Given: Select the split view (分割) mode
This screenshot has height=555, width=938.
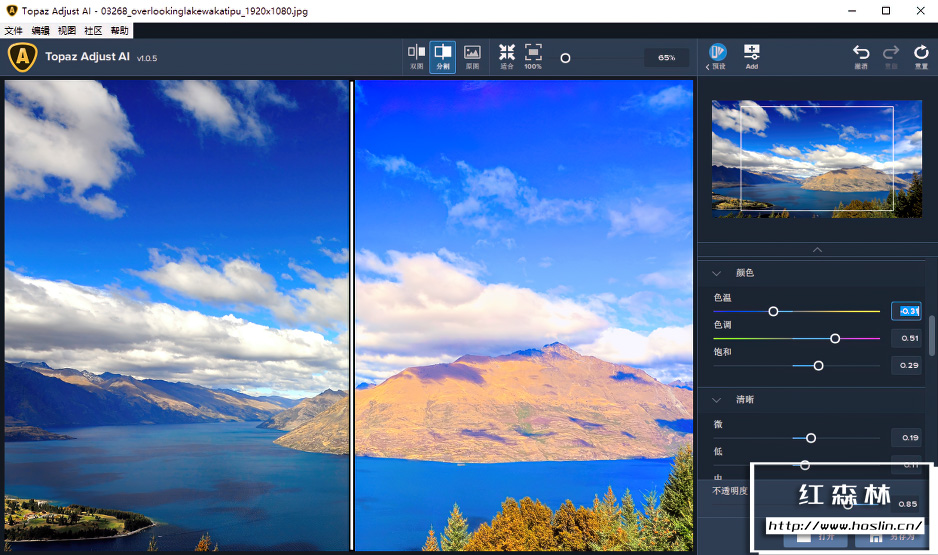Looking at the screenshot, I should click(x=443, y=57).
